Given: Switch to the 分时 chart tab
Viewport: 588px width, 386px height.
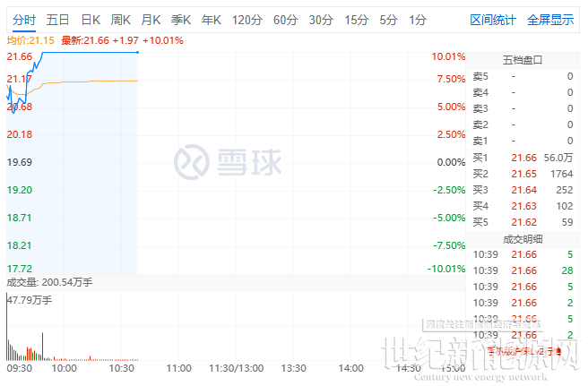Looking at the screenshot, I should click(x=24, y=19).
